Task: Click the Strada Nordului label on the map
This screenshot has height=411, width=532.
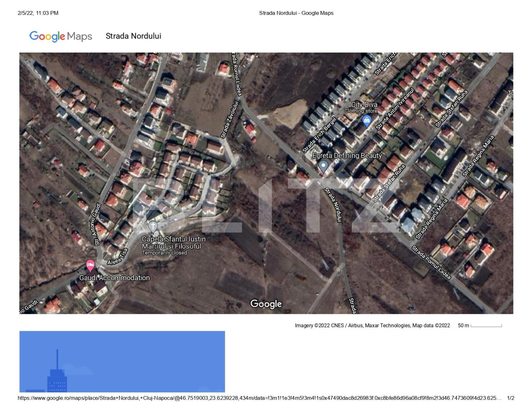Action: coord(333,205)
